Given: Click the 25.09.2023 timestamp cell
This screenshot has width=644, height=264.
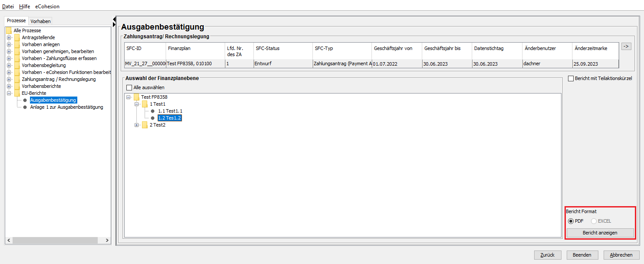Looking at the screenshot, I should (x=595, y=63).
